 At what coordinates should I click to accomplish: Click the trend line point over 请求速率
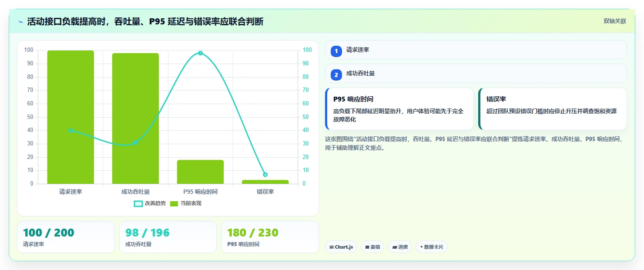70,130
